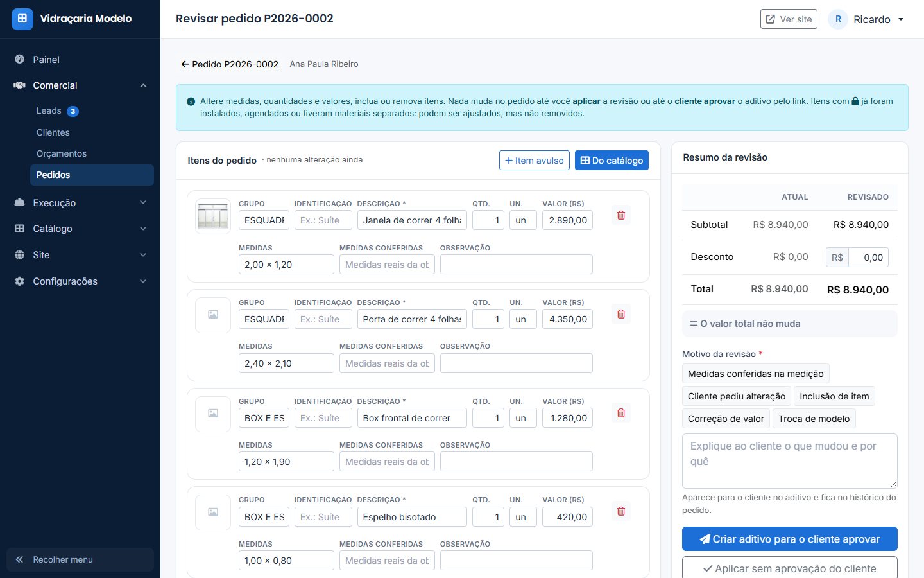Viewport: 924px width, 578px height.
Task: Select reason Medidas conferidas na medição
Action: [x=756, y=374]
